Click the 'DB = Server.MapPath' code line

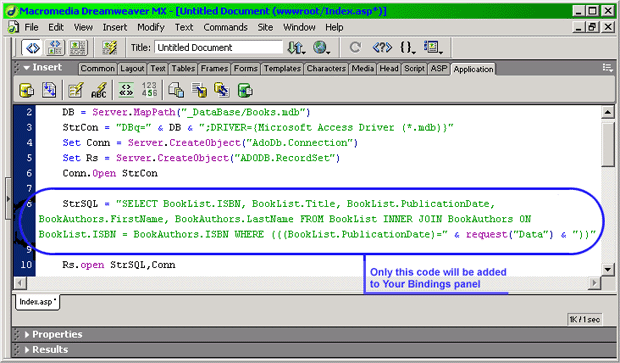186,112
